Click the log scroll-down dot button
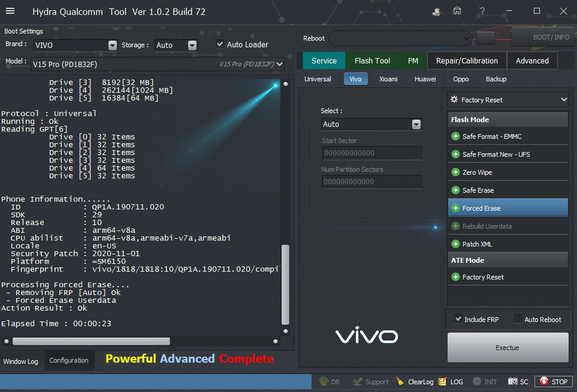The height and width of the screenshot is (392, 577). [x=286, y=331]
